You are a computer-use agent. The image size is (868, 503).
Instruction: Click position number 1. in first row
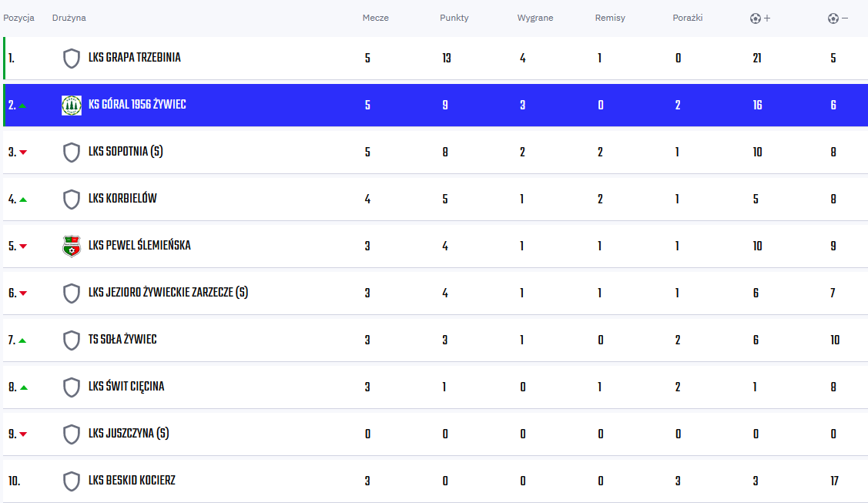coord(11,58)
